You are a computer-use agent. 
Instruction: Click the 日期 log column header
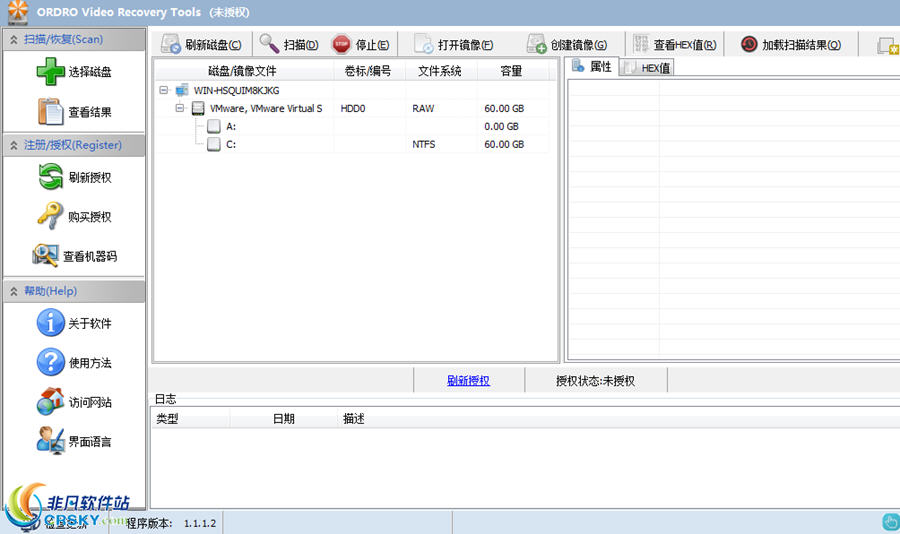(284, 419)
